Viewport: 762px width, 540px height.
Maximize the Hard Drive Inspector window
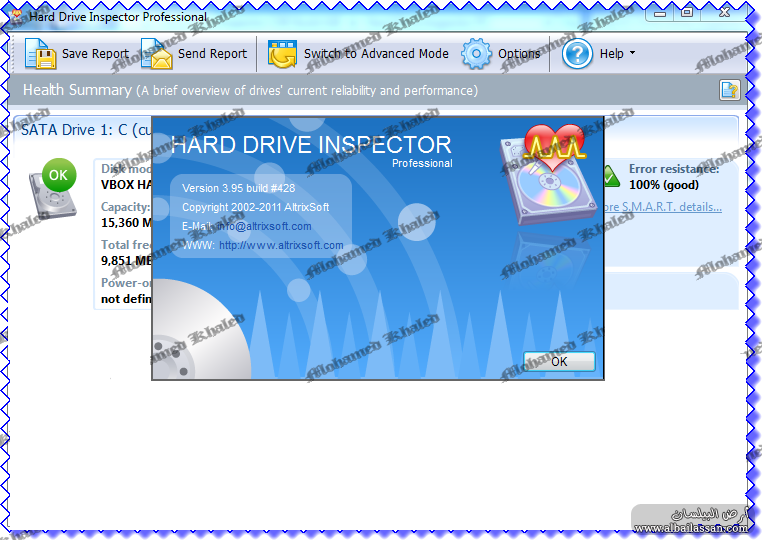point(687,13)
